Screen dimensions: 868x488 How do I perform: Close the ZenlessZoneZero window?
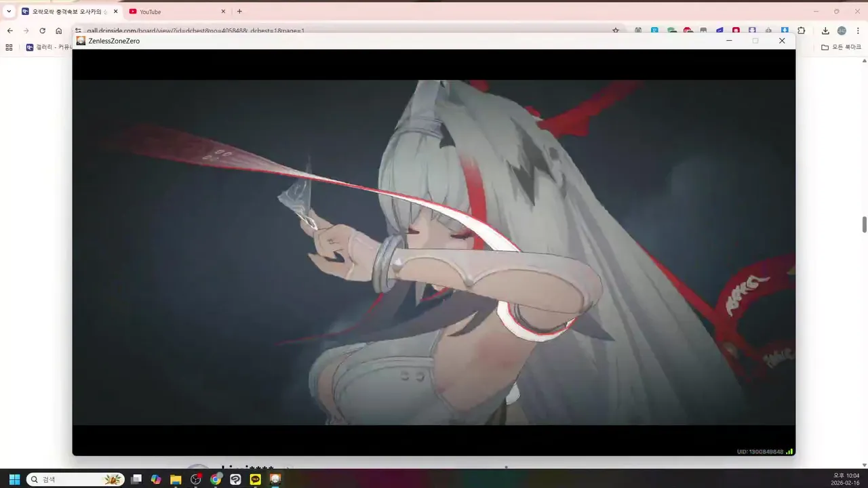coord(782,41)
